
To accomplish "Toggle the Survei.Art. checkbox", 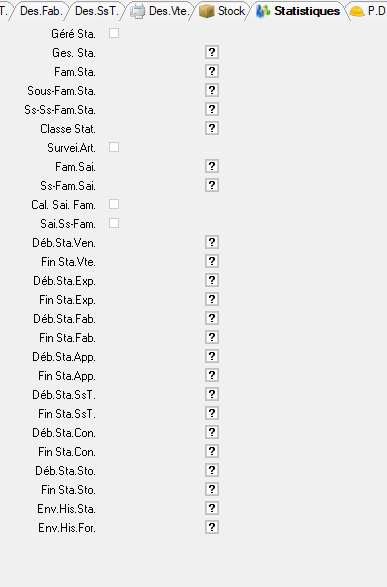I will 114,147.
